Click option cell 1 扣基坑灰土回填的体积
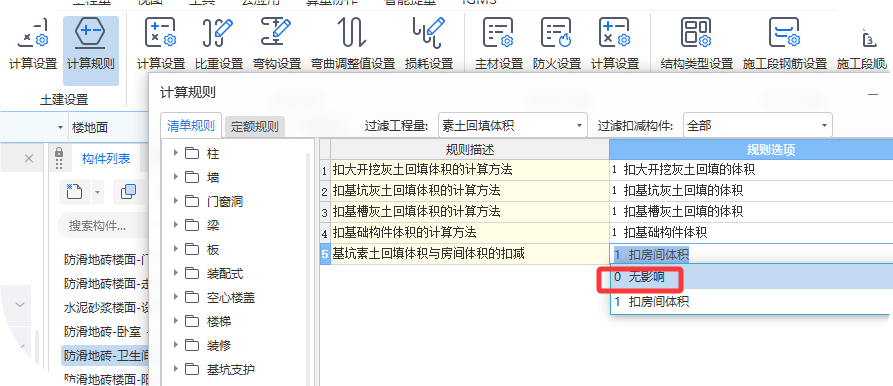893x386 pixels. point(751,191)
